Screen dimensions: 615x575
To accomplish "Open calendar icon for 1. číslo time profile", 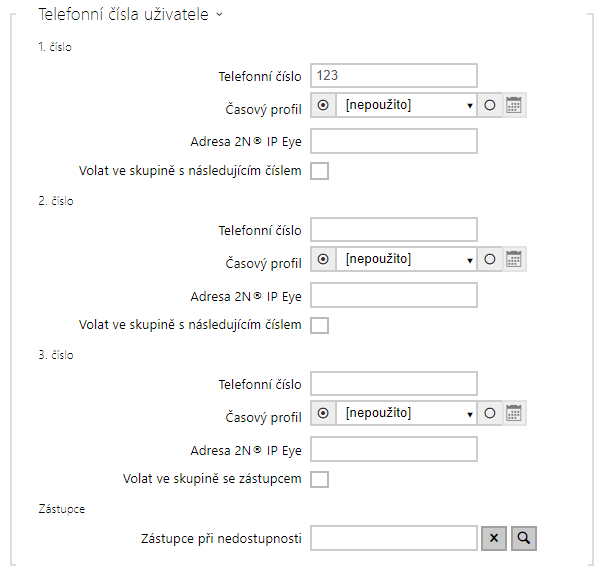I will pos(514,105).
